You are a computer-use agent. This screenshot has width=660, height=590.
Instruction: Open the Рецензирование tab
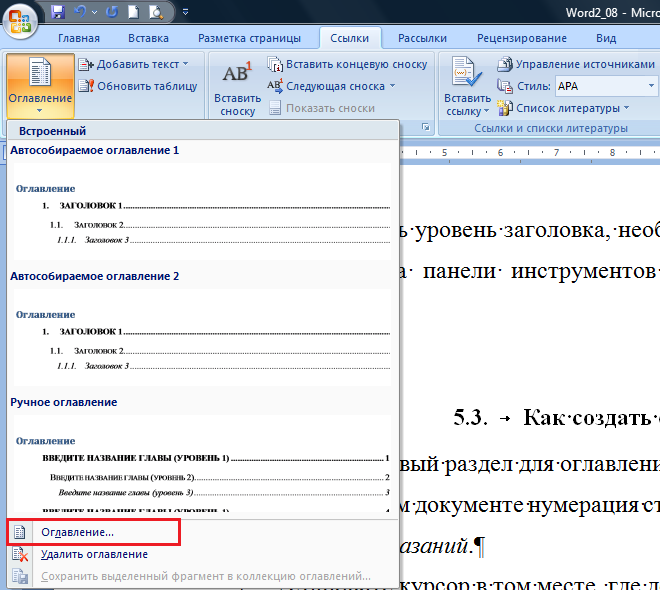[x=521, y=38]
